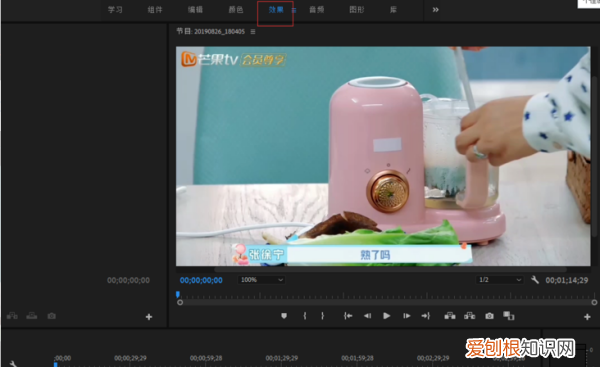Step forward one frame

(406, 316)
